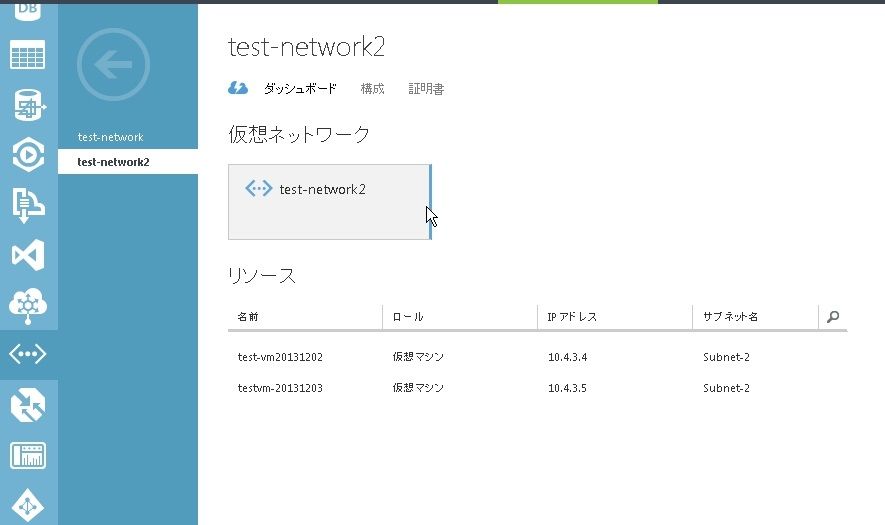This screenshot has width=885, height=525.
Task: Open Active Directory diamond icon in sidebar
Action: tap(28, 506)
